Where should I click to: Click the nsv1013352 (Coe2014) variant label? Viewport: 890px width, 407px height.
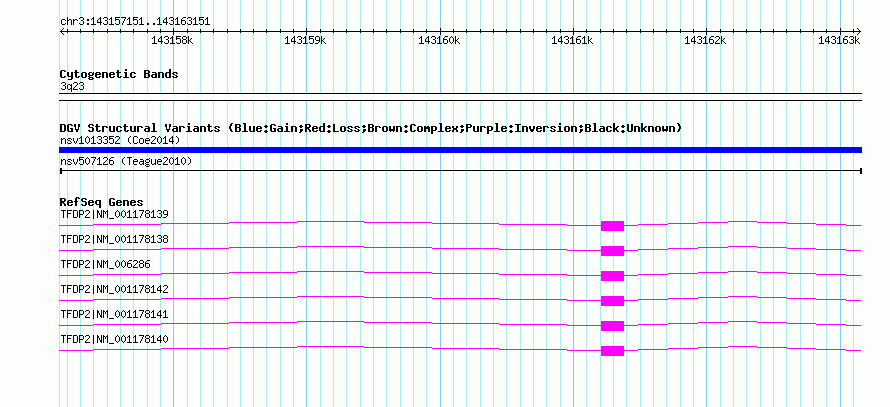[120, 140]
